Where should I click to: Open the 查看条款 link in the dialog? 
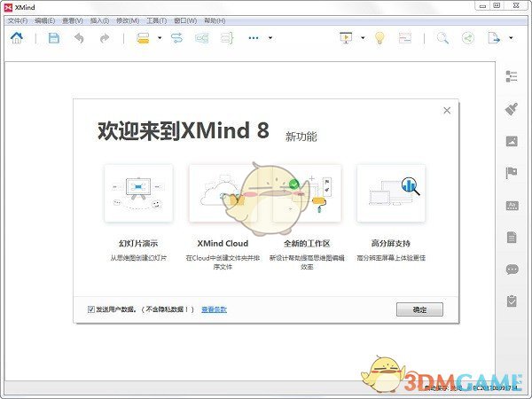[214, 309]
